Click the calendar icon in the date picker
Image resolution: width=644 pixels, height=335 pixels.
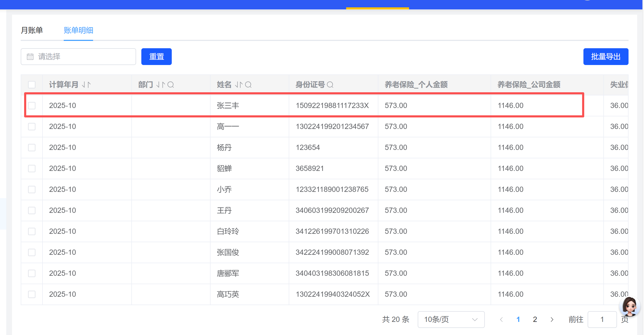point(30,57)
